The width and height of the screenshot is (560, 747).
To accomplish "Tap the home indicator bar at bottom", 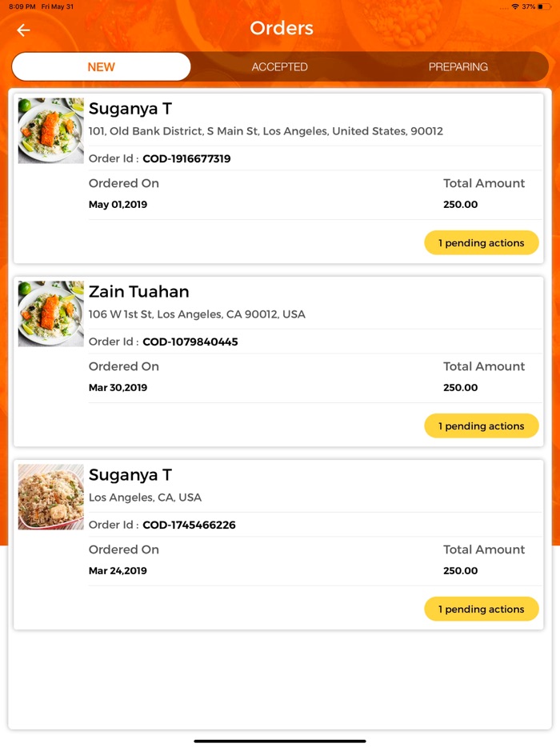I will [x=280, y=739].
